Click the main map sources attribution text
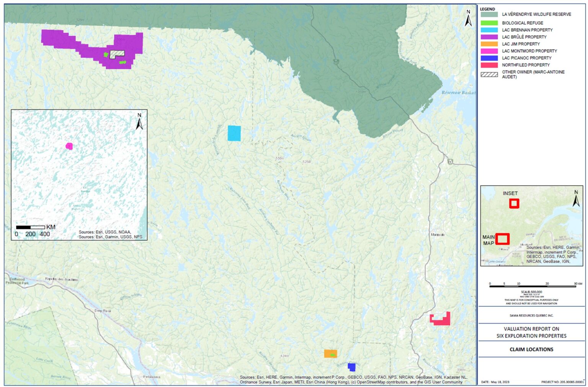Screen dimensions: 588x387 point(353,379)
